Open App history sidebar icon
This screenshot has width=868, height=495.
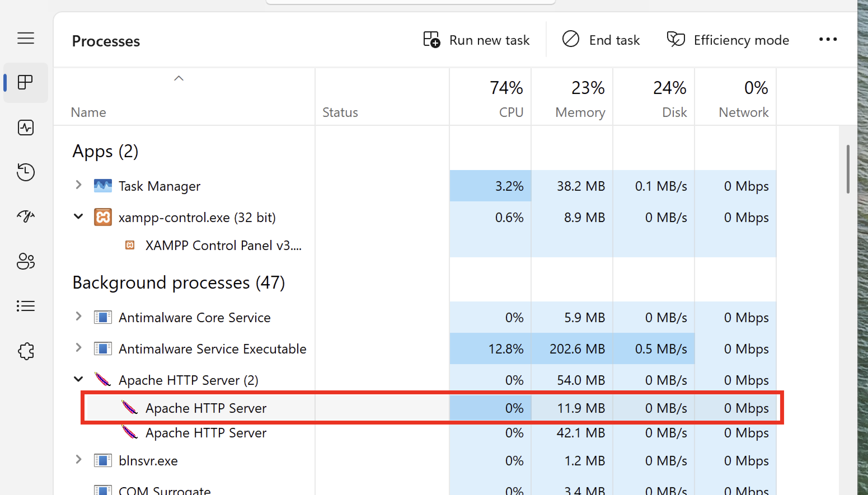[x=25, y=172]
